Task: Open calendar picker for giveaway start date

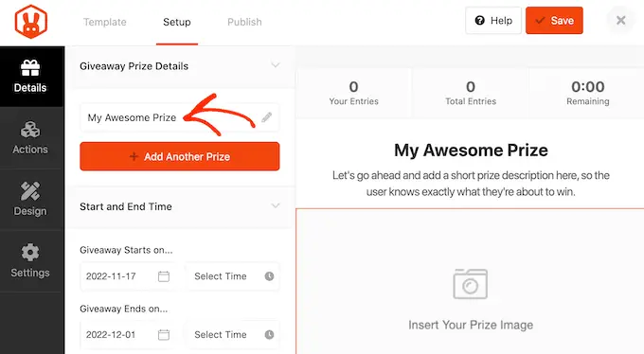Action: pos(164,276)
